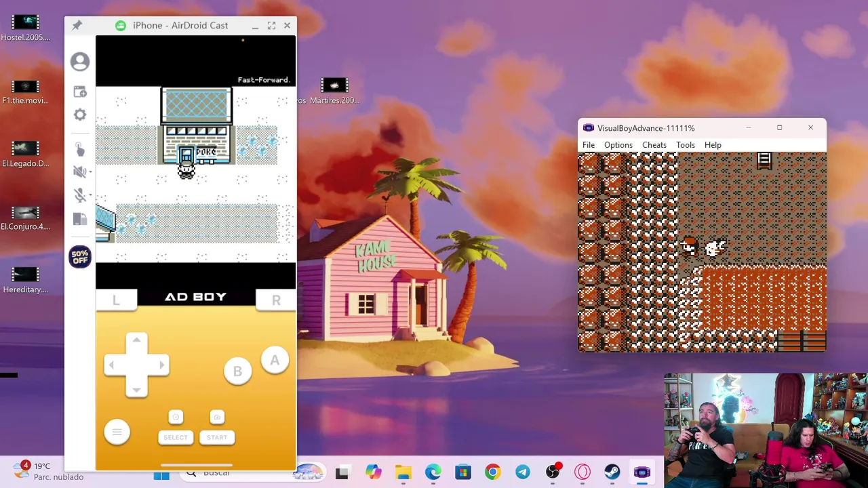Click the webcam overlay thumbnail
The width and height of the screenshot is (868, 488).
[766, 430]
